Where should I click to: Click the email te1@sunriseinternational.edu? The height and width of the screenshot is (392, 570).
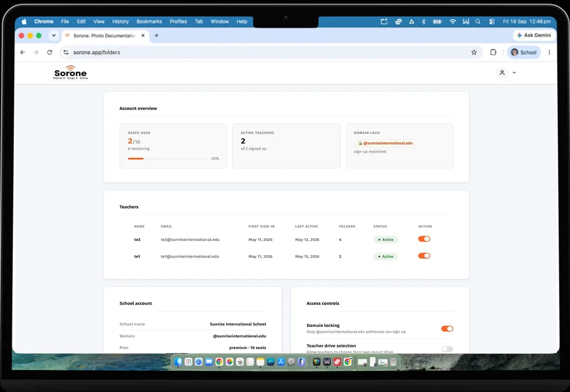click(x=190, y=256)
